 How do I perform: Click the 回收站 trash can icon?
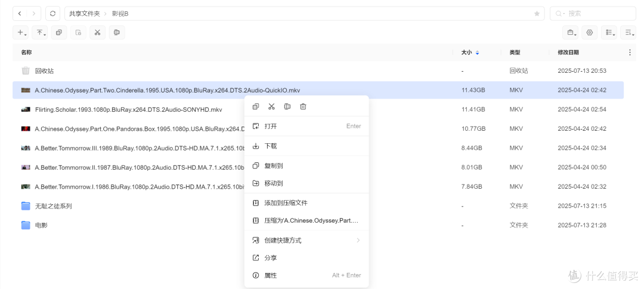tap(26, 70)
